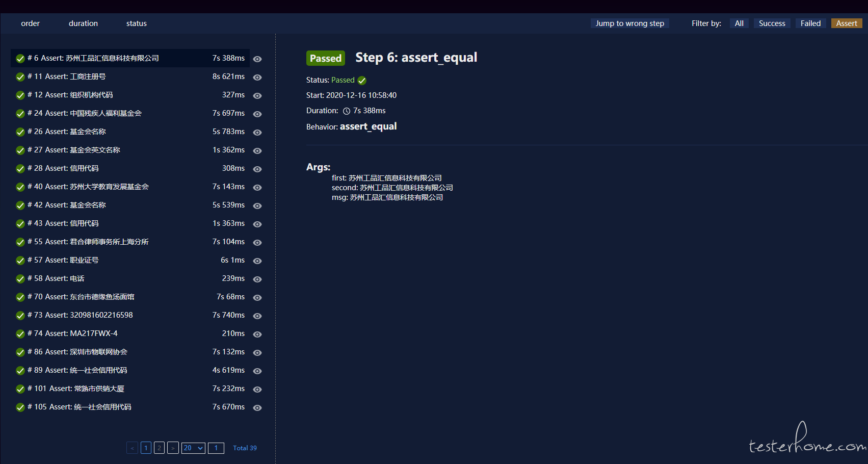Click green check icon of step 105 row
868x464 pixels.
(x=20, y=407)
